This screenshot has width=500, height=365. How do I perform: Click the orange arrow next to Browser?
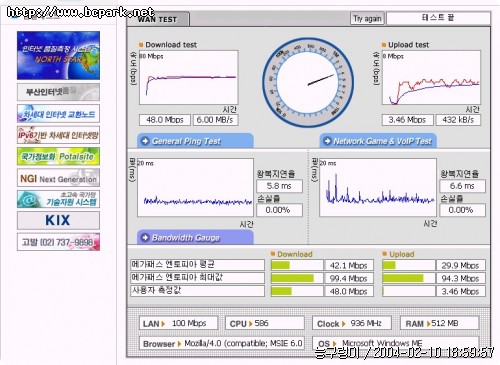point(179,344)
